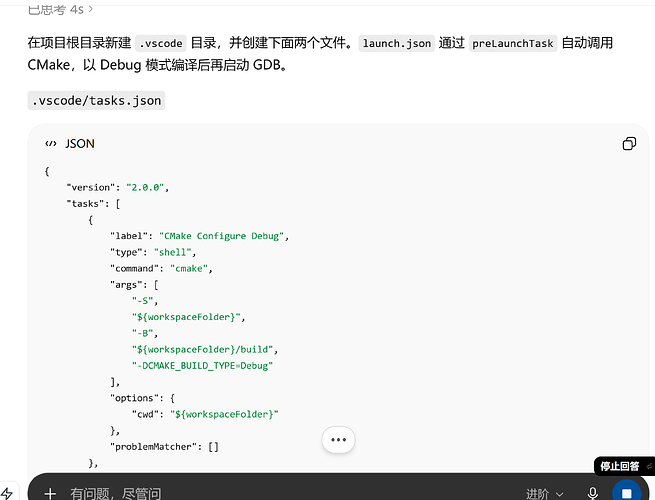Viewport: 655px width, 500px height.
Task: Click the "-B" argument line
Action: (x=145, y=333)
